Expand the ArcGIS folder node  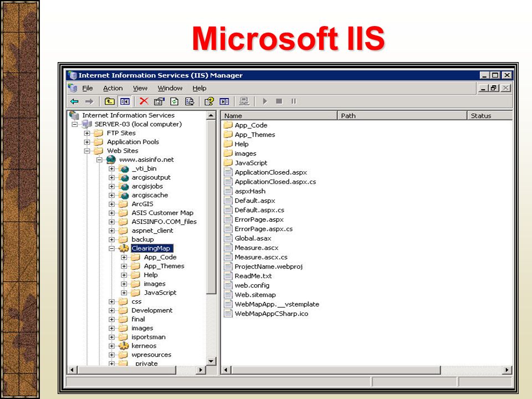pos(111,204)
